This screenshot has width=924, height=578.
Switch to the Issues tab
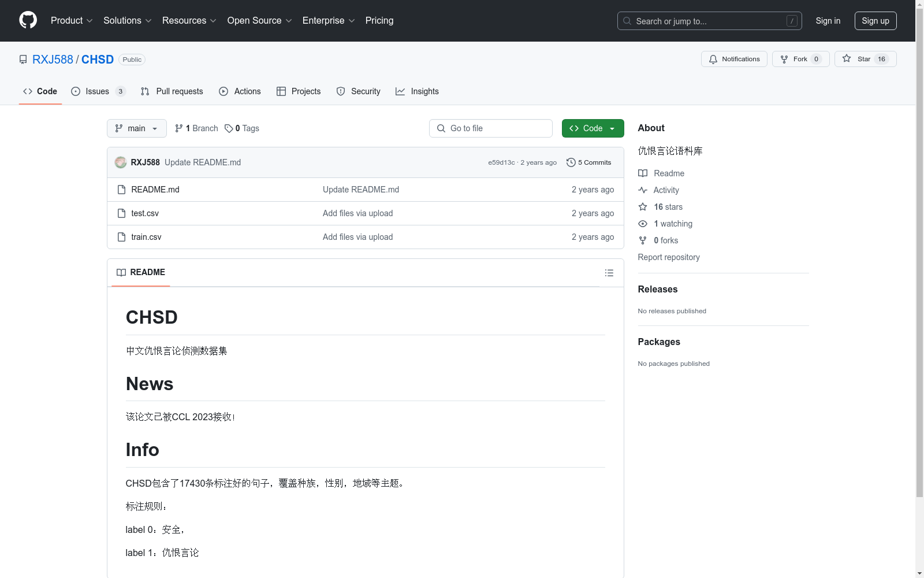(97, 91)
